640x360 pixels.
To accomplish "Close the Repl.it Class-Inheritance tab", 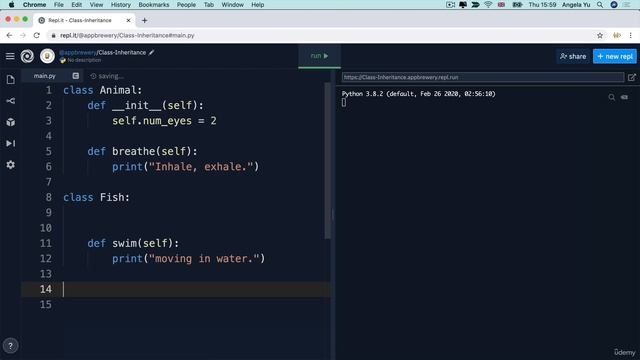I will [x=129, y=20].
